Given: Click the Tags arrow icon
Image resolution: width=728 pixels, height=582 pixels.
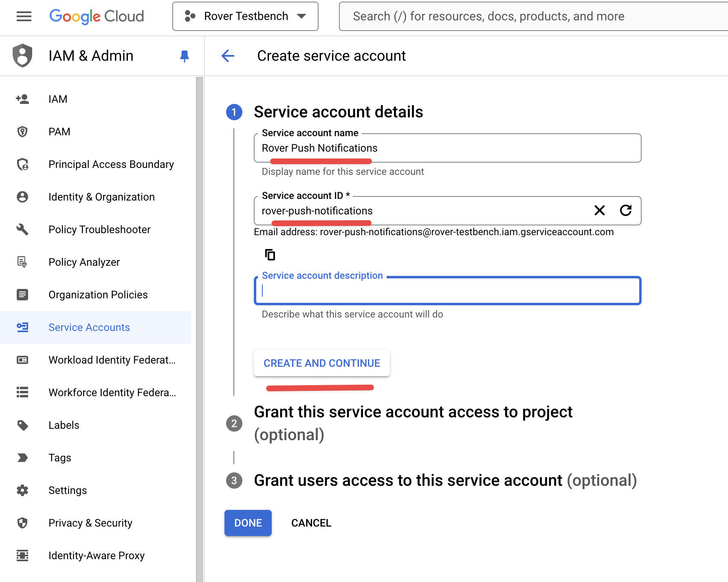Looking at the screenshot, I should pyautogui.click(x=22, y=458).
